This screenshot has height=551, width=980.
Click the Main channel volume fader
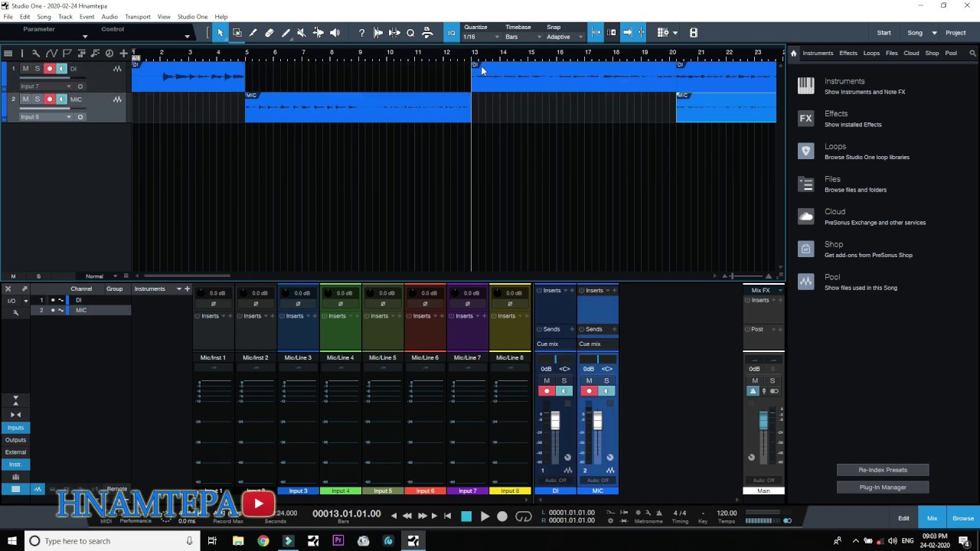click(x=763, y=420)
